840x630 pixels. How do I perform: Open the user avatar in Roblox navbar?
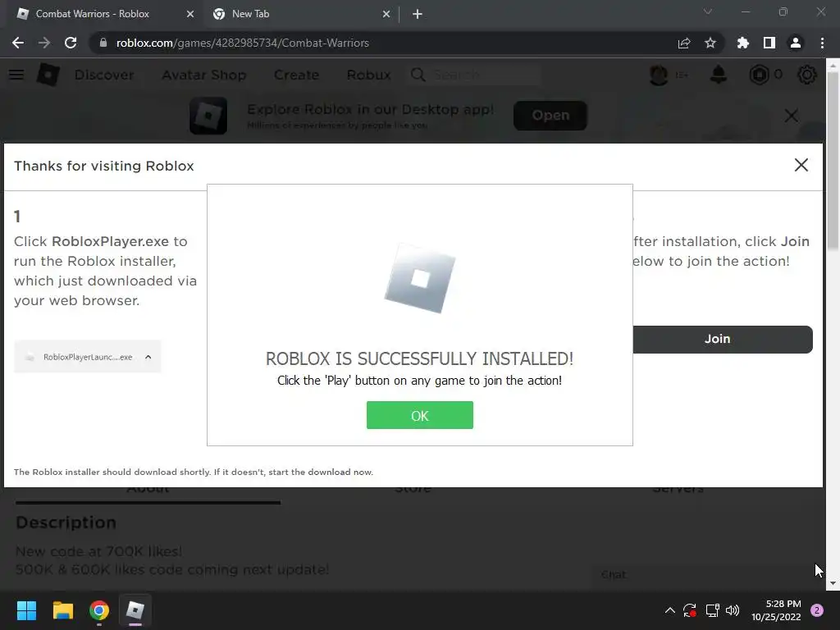659,75
